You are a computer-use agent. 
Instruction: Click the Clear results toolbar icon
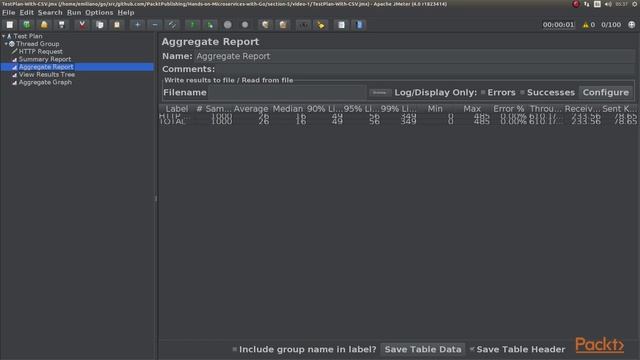(x=265, y=25)
